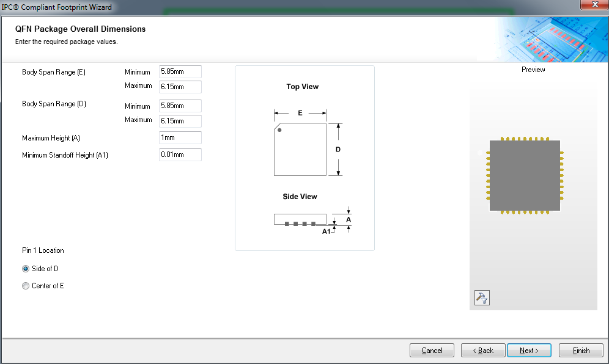609x364 pixels.
Task: Proceed with the Next button
Action: point(529,351)
